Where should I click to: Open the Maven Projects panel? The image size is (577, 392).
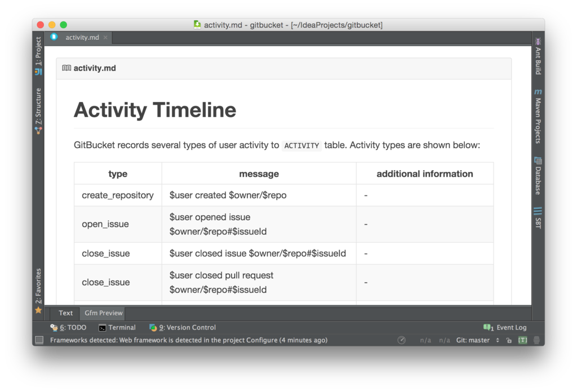coord(538,116)
